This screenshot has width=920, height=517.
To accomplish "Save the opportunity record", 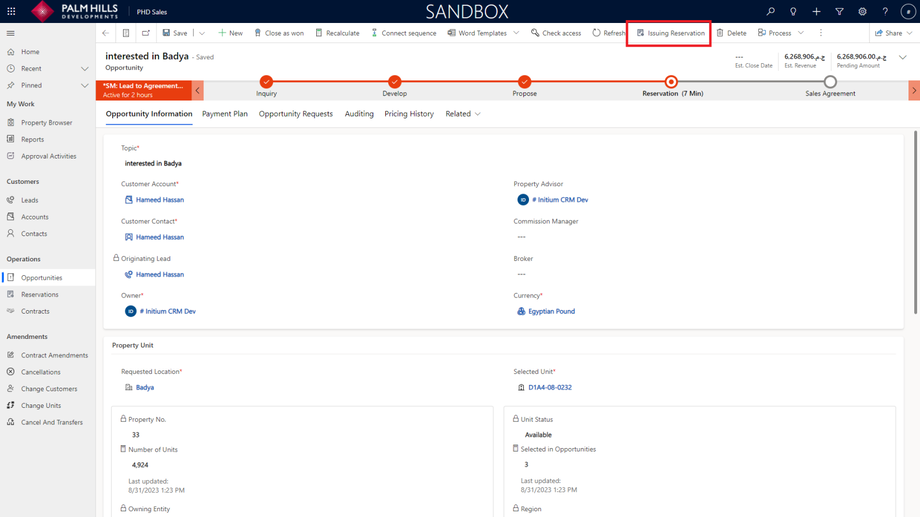I will pyautogui.click(x=175, y=33).
